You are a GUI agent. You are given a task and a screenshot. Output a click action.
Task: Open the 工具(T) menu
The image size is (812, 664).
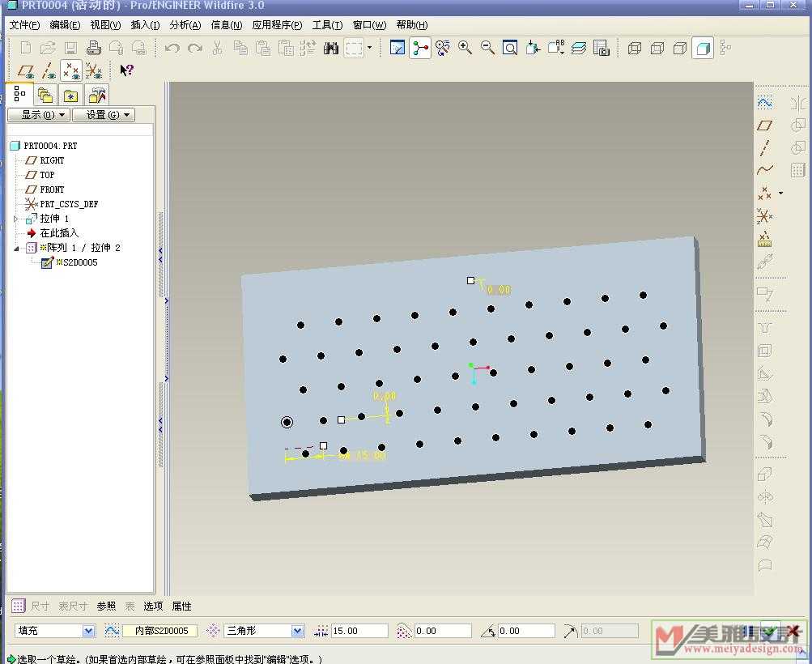point(327,25)
